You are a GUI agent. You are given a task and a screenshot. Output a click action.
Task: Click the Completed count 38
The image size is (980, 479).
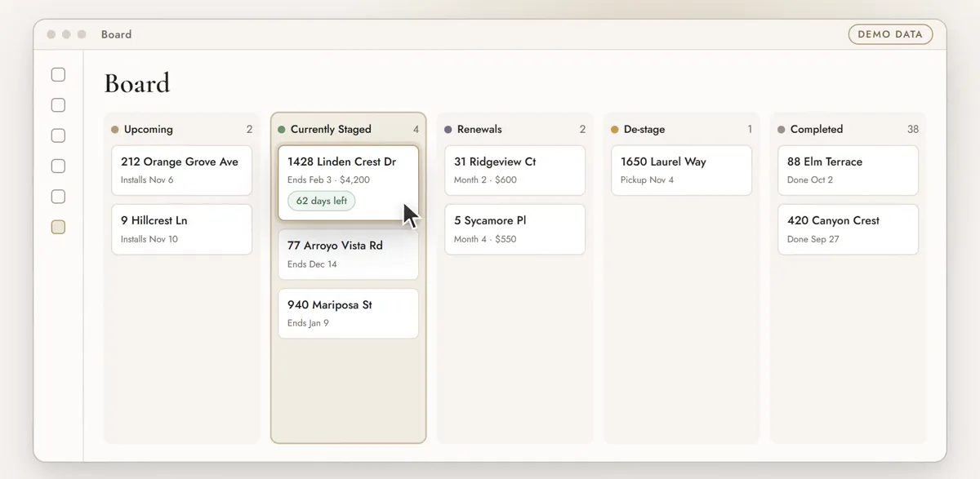point(913,129)
